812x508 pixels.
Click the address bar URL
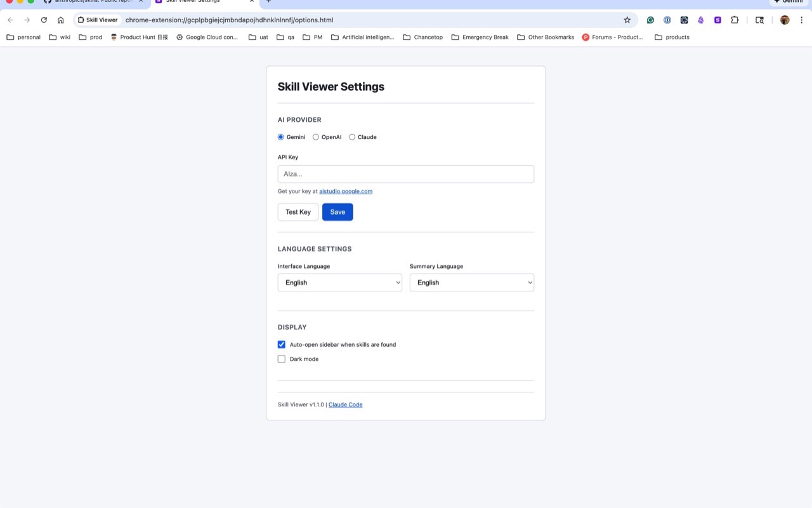[230, 20]
